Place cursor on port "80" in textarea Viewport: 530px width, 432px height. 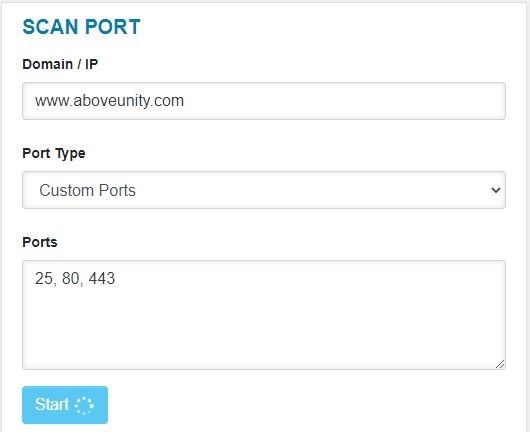coord(71,279)
